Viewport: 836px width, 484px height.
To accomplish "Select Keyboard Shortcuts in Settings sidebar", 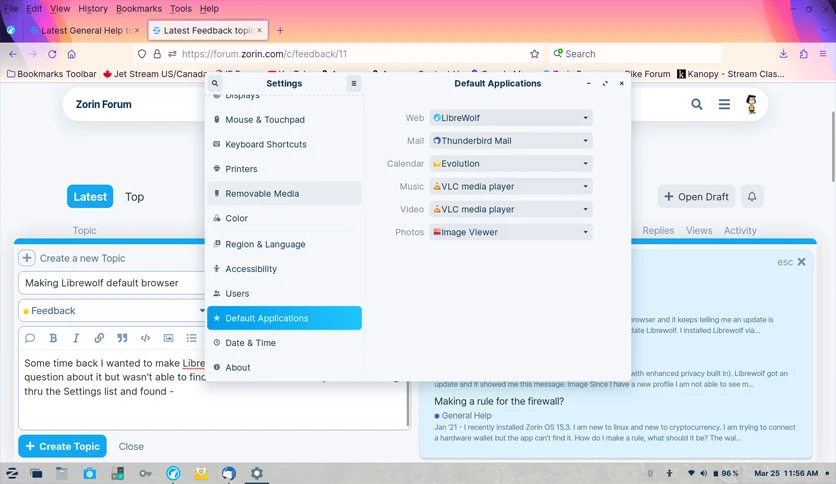I will tap(284, 144).
